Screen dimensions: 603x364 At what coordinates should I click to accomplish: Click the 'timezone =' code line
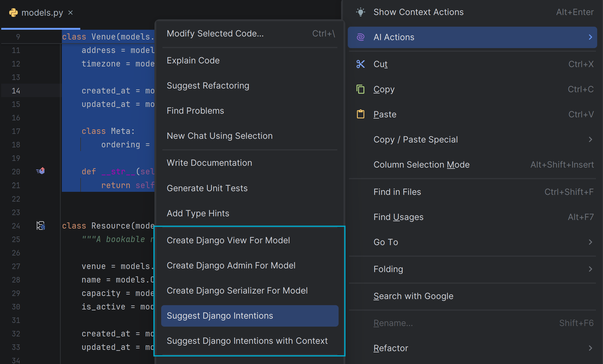pyautogui.click(x=118, y=64)
